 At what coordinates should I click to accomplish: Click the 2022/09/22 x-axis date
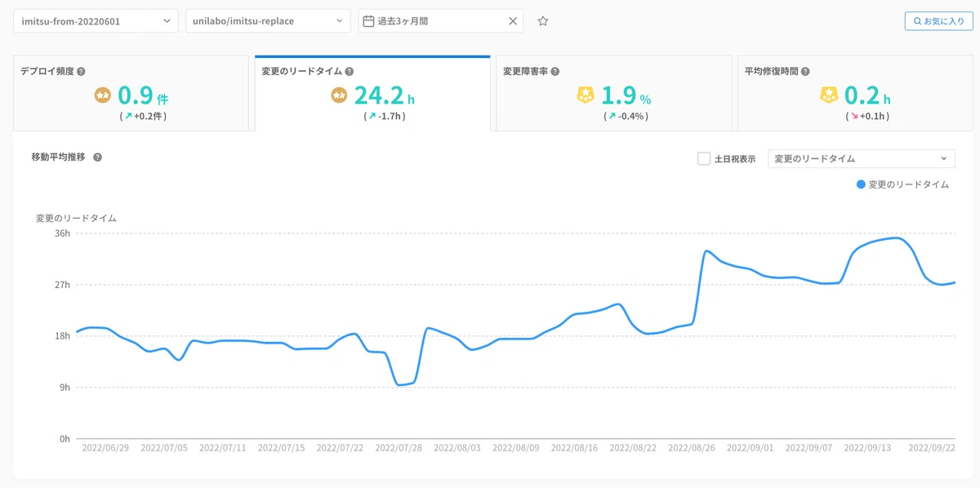pyautogui.click(x=933, y=447)
